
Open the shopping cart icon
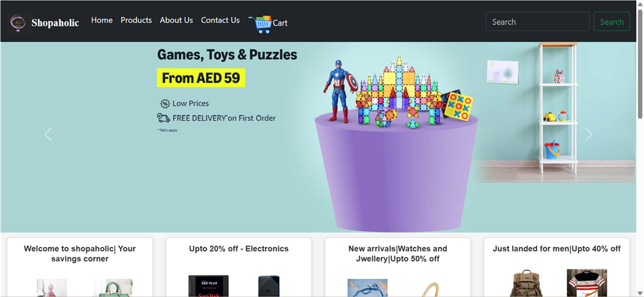[x=260, y=24]
